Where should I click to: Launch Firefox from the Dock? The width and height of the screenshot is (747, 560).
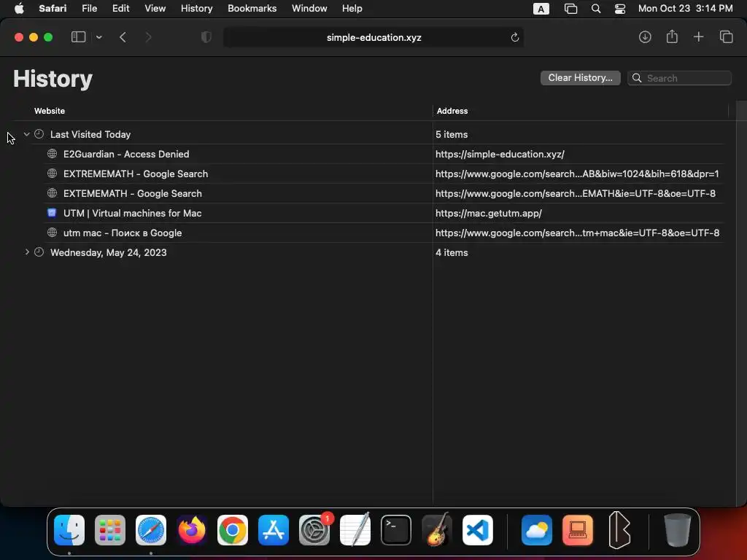(192, 530)
